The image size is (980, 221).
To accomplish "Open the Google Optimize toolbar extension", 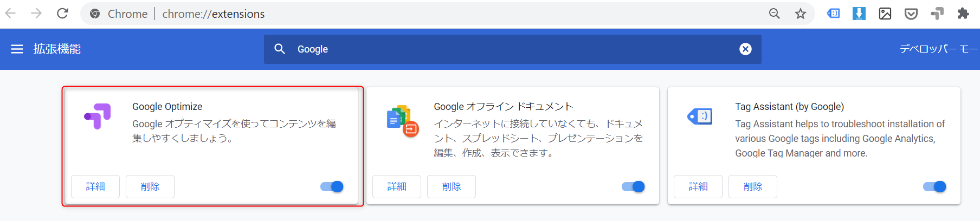I will point(937,14).
